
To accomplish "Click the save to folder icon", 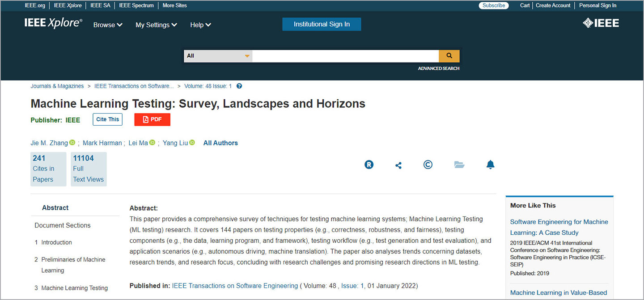I will [x=459, y=165].
